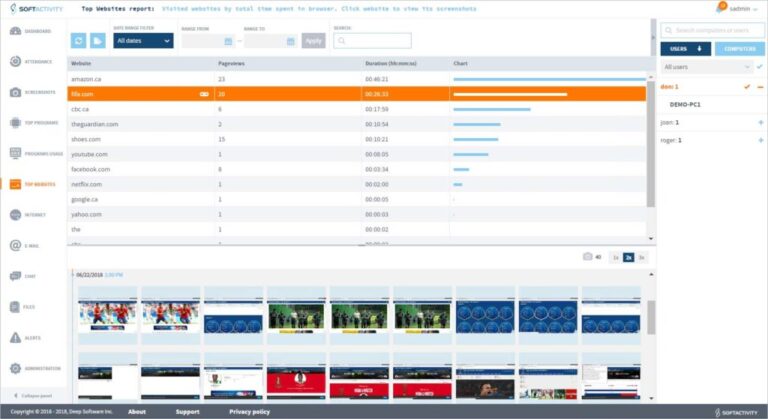
Task: Open the Programs Usage icon
Action: click(x=15, y=153)
